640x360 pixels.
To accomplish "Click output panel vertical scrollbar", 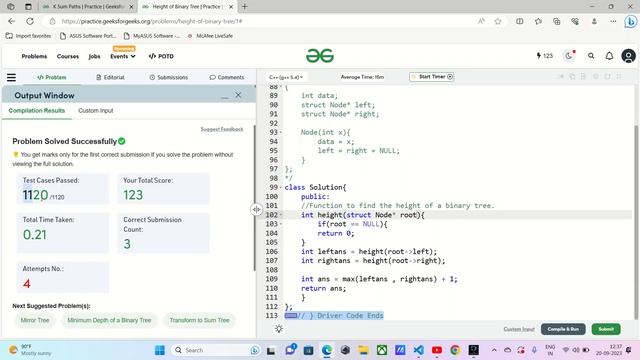I will (254, 198).
